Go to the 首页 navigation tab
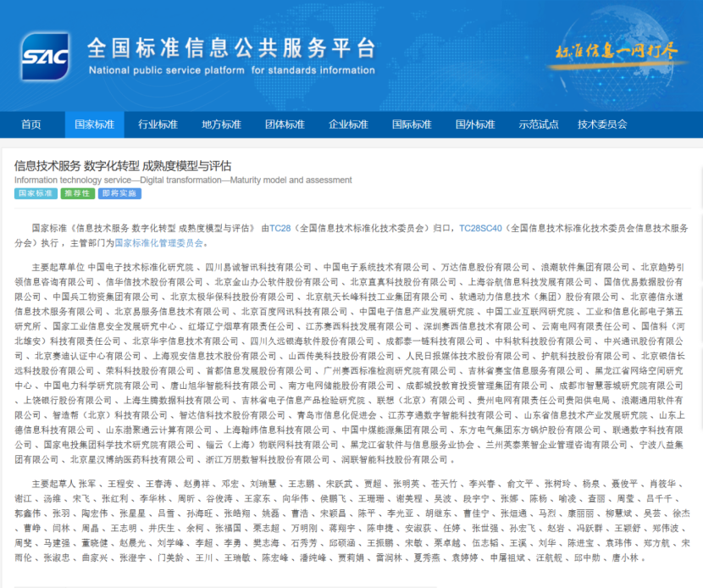Screen dimensions: 703x588 click(x=31, y=125)
